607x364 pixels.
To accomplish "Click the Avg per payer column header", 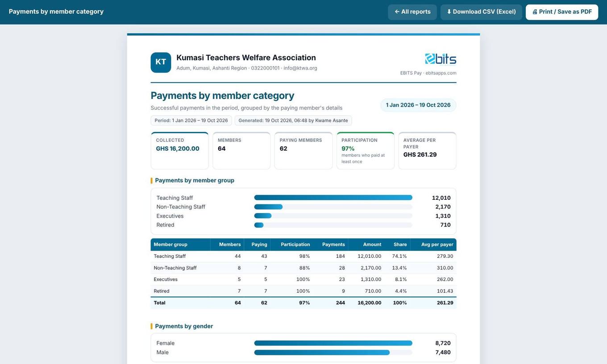I will pos(433,244).
